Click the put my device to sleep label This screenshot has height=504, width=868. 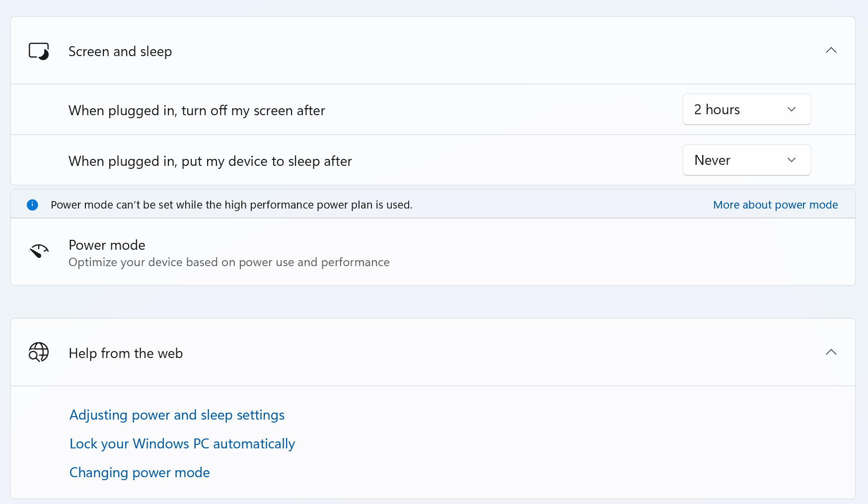click(x=210, y=161)
